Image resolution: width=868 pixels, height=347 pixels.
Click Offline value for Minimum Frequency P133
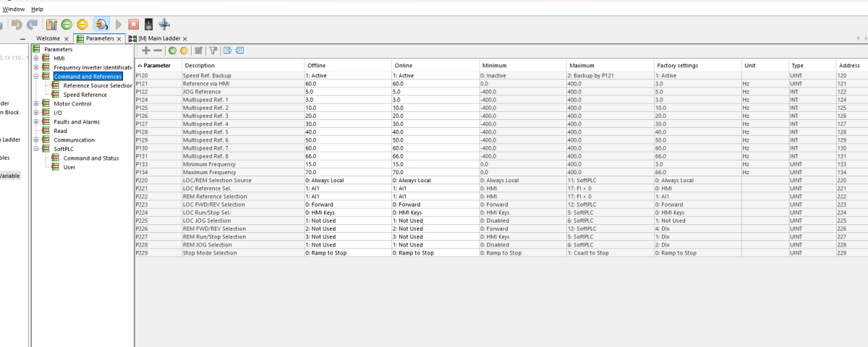[347, 164]
